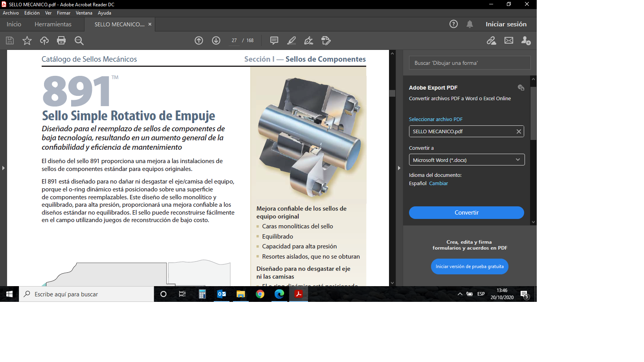Screen dimensions: 644x362
Task: Open the Ver menu
Action: 48,13
